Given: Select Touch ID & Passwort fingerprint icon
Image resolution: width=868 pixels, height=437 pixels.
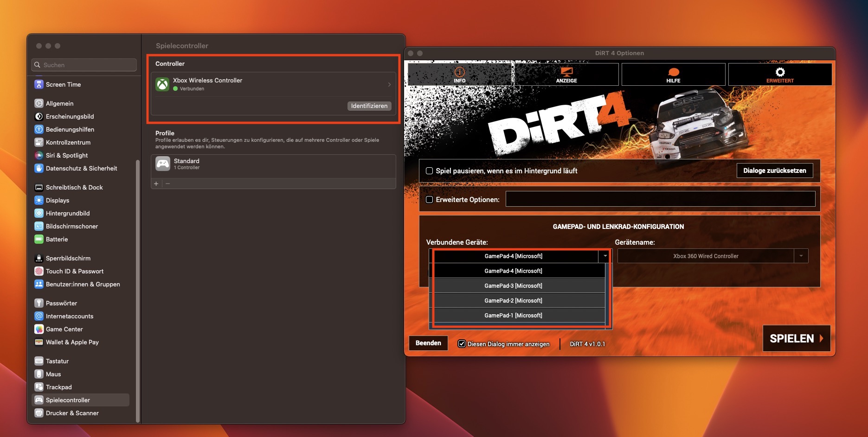Looking at the screenshot, I should click(39, 271).
